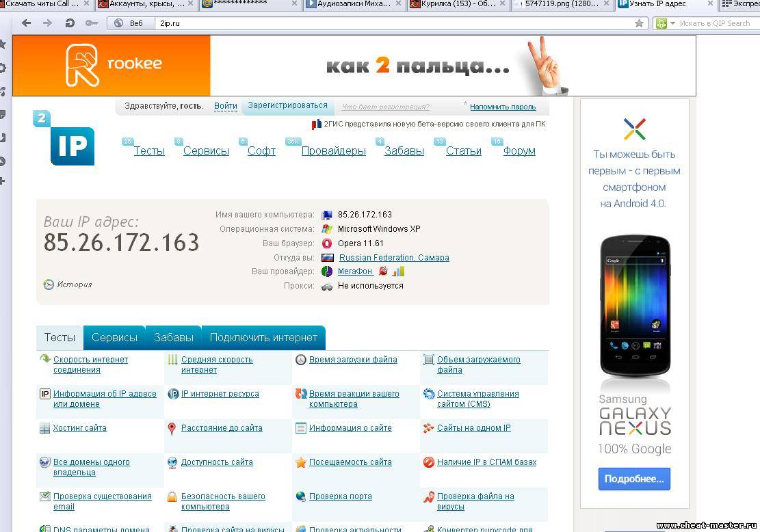Select the Подключить интернет tab

[x=263, y=338]
